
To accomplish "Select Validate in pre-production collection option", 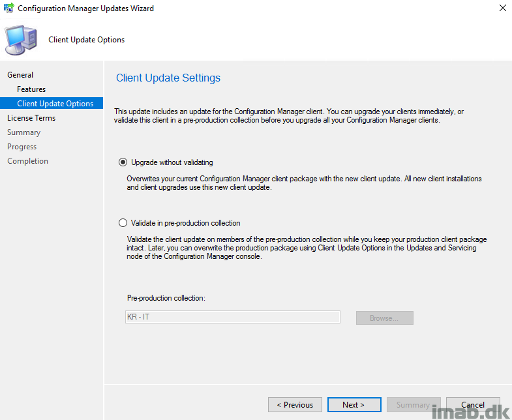I will [123, 223].
